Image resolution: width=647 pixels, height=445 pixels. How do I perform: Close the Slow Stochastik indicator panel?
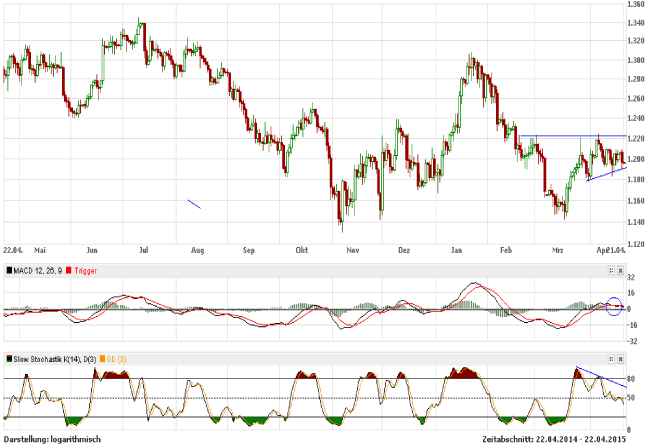622,358
